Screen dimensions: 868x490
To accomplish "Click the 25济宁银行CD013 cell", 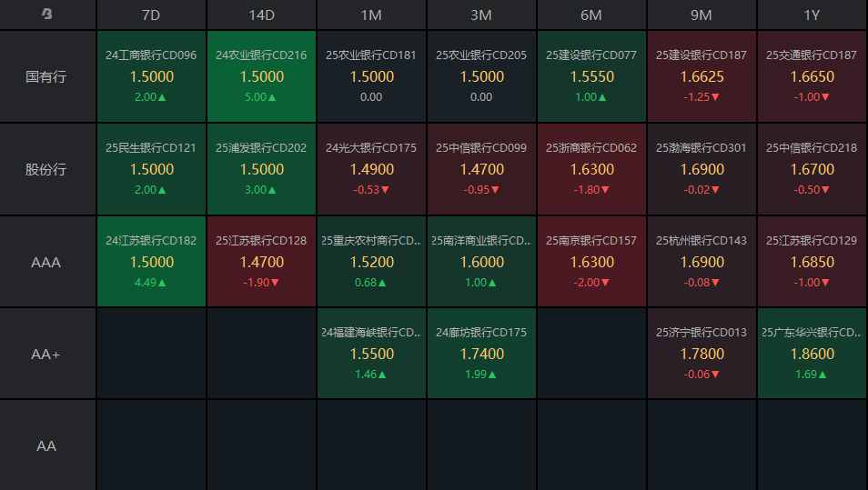I will point(701,354).
